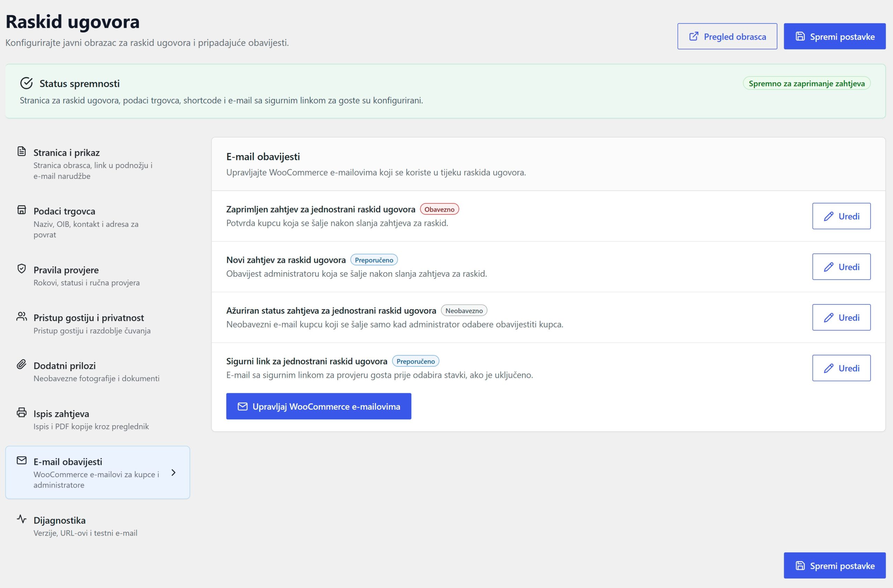The height and width of the screenshot is (588, 893).
Task: Open Pregled obrasca form preview
Action: point(727,36)
